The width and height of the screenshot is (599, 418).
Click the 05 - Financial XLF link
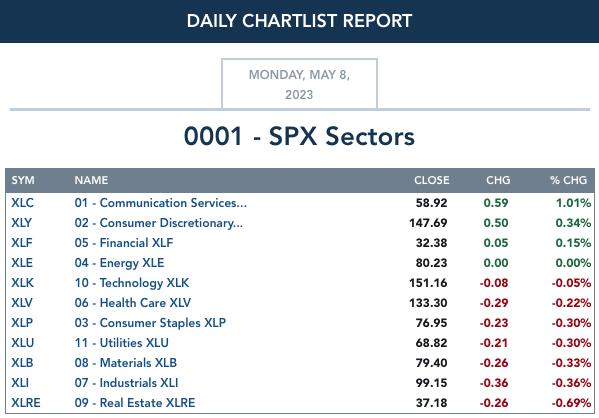[124, 243]
